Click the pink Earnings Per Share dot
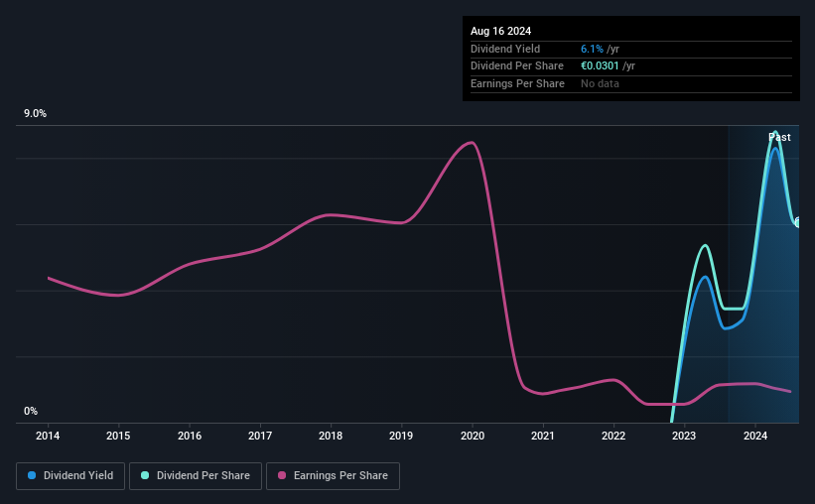The height and width of the screenshot is (504, 815). point(282,475)
